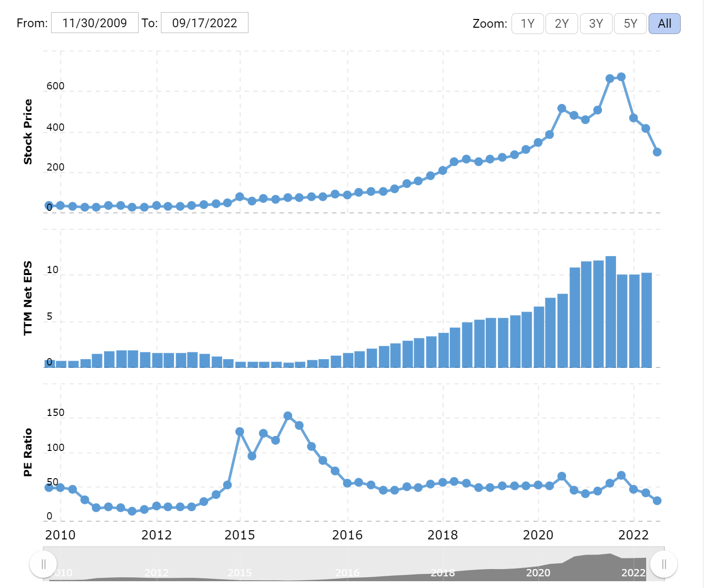Image resolution: width=705 pixels, height=588 pixels.
Task: Click the From date input field
Action: (x=94, y=23)
